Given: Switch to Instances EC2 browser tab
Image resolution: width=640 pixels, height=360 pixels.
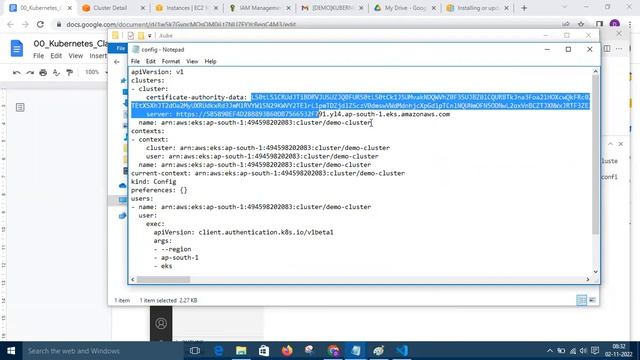Looking at the screenshot, I should pos(187,8).
